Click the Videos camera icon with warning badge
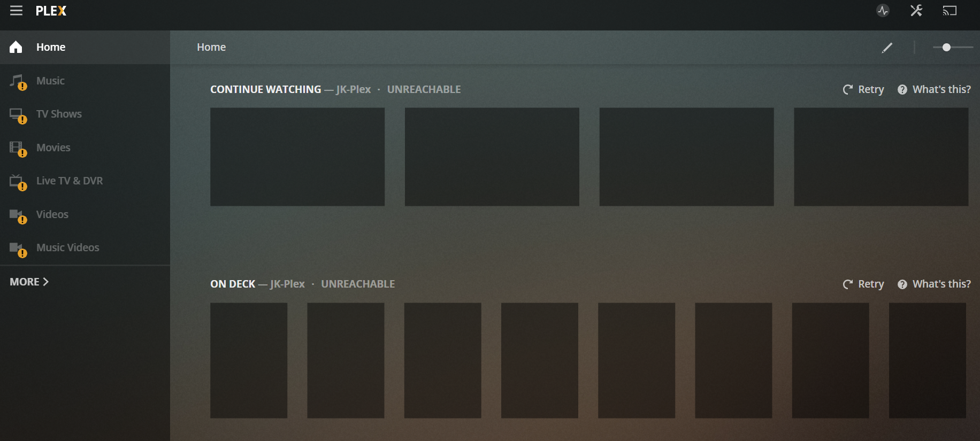980x441 pixels. pyautogui.click(x=18, y=216)
